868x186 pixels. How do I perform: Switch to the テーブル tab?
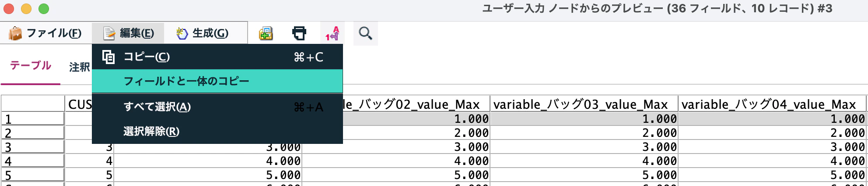click(31, 66)
